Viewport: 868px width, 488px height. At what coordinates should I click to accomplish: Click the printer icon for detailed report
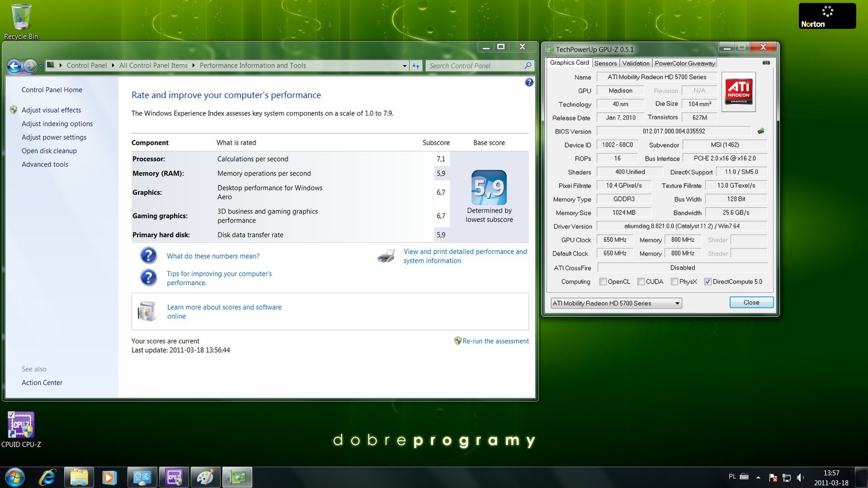386,256
